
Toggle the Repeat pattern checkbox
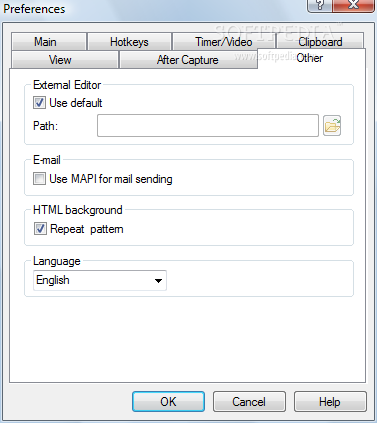[x=40, y=229]
